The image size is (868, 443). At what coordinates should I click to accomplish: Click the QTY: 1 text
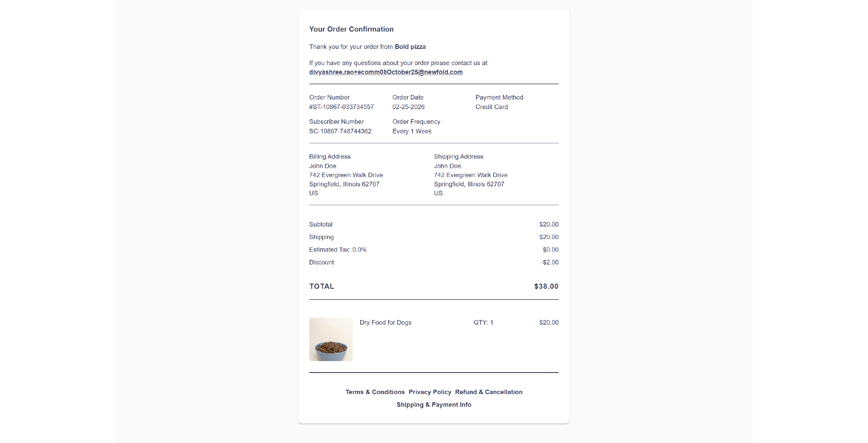pos(483,322)
